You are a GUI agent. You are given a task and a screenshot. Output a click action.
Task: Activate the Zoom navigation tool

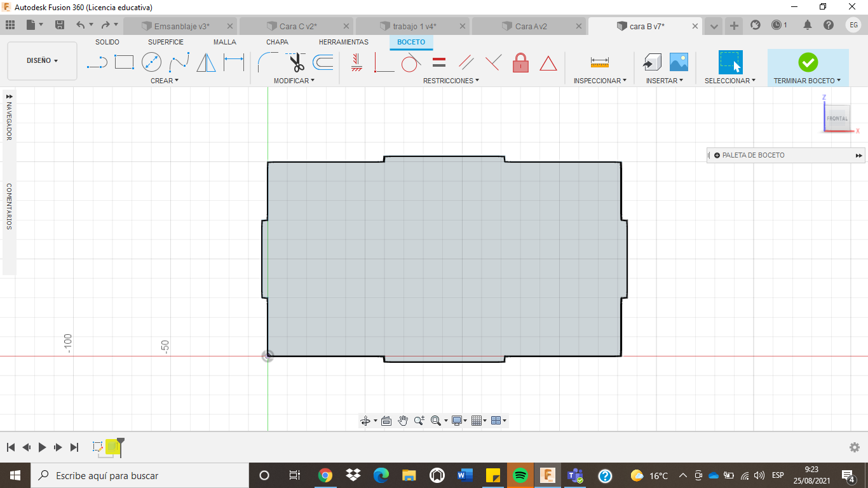[419, 421]
